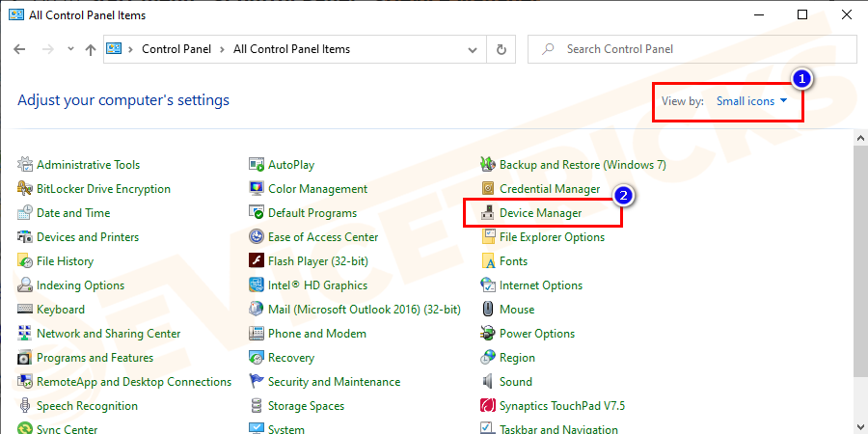
Task: Open the Ease of Access Center link
Action: [323, 237]
